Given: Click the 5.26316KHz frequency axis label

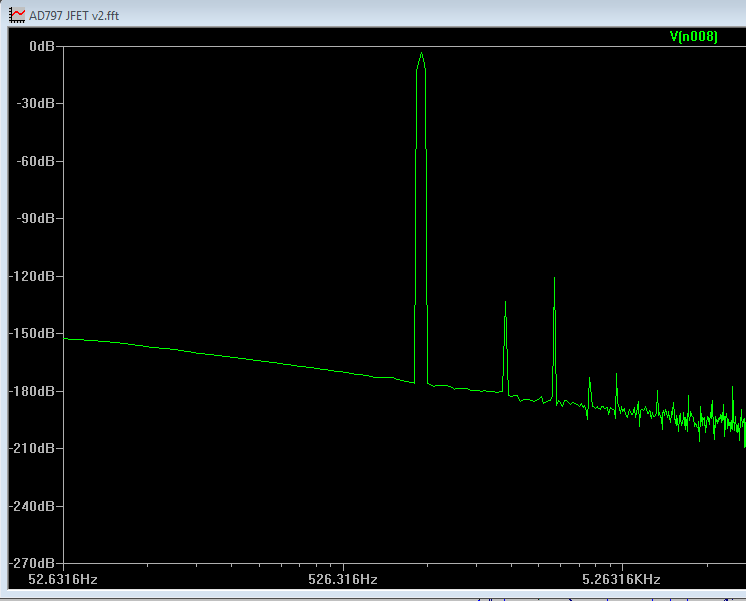Looking at the screenshot, I should [621, 579].
